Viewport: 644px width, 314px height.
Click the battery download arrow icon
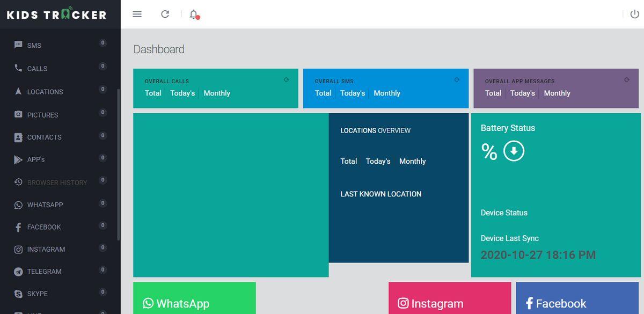(514, 151)
